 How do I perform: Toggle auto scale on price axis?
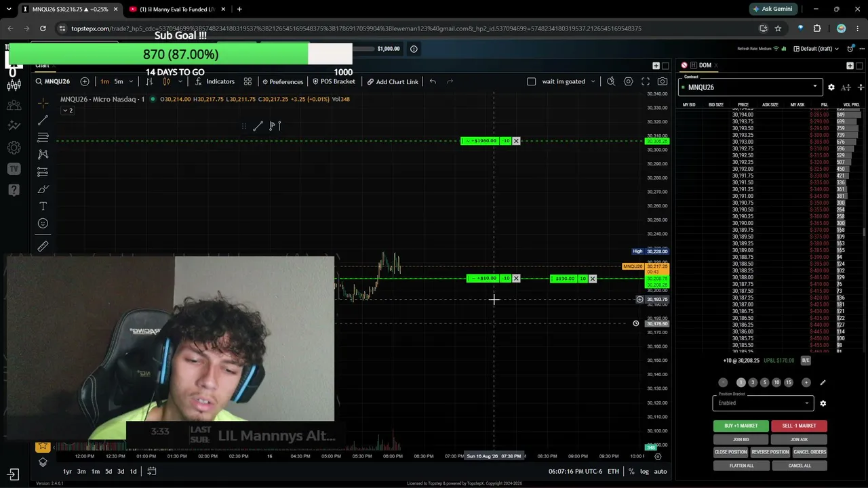click(660, 471)
